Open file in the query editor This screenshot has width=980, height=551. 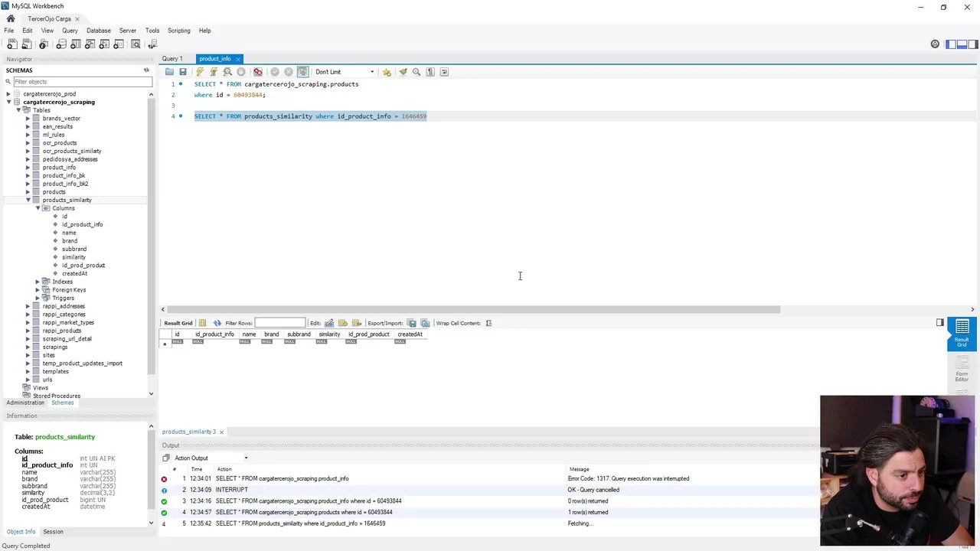[169, 72]
